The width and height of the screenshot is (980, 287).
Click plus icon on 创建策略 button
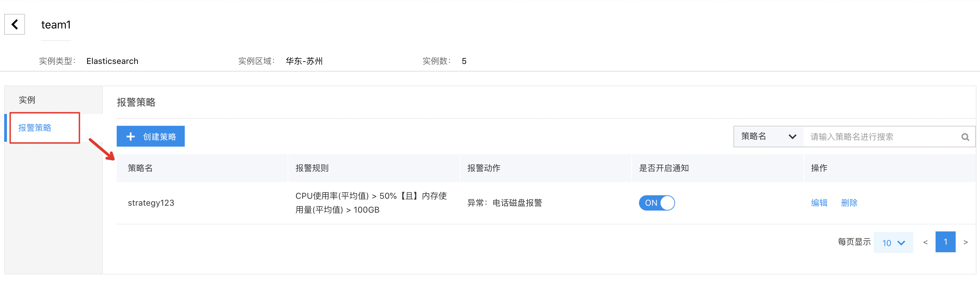pyautogui.click(x=131, y=137)
